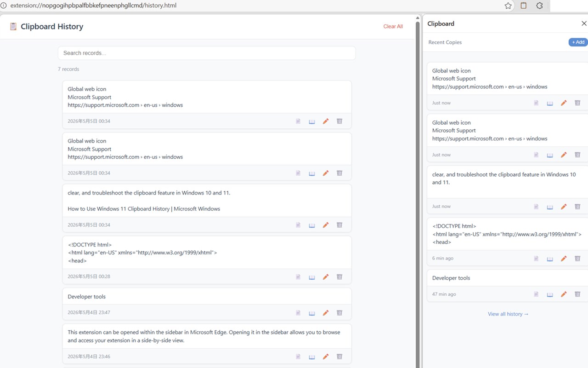Click the square icon beside the favorites star
Image resolution: width=588 pixels, height=368 pixels.
click(x=524, y=6)
